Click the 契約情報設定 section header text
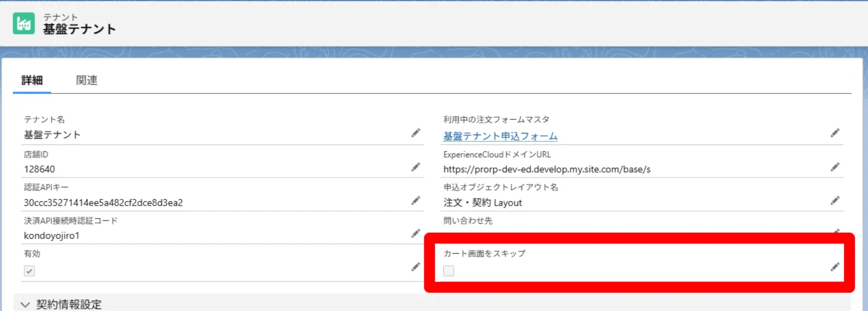This screenshot has width=868, height=311. [69, 304]
